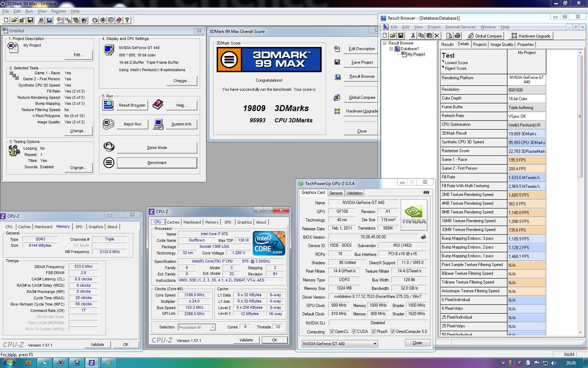Toggle OpenCL checkbox in GPU-Z
Viewport: 588px width, 368px height.
coord(332,332)
